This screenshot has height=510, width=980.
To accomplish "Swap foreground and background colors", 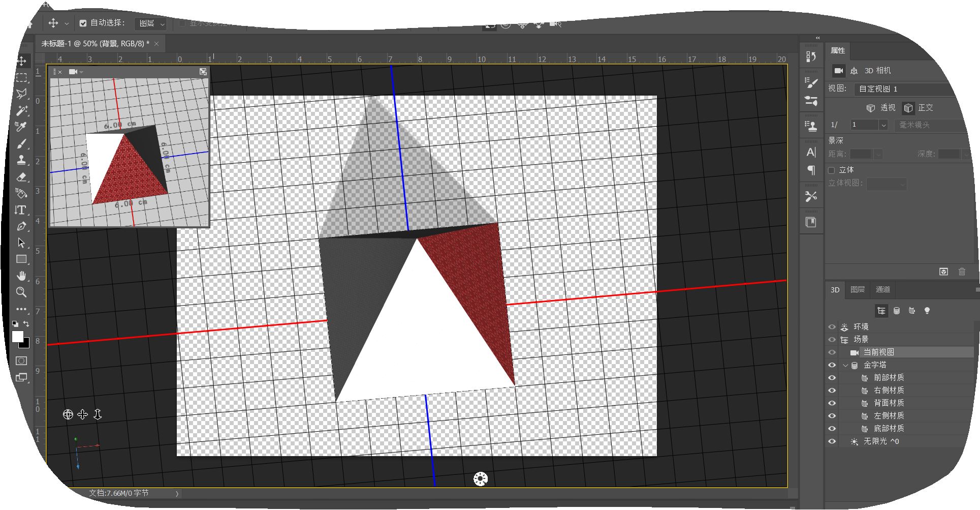I will [26, 323].
